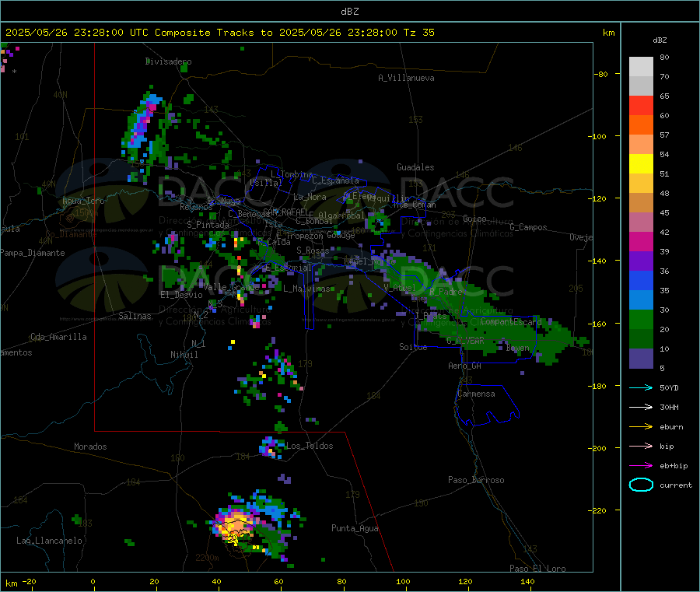This screenshot has height=592, width=700.
Task: Select the yellow 51 dBZ legend swatch
Action: [641, 164]
